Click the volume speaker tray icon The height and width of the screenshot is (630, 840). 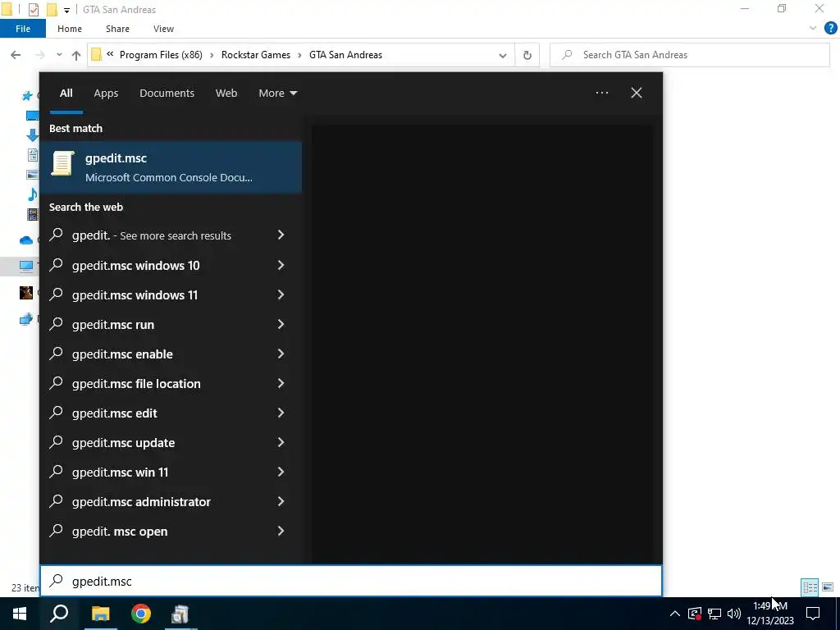click(734, 614)
